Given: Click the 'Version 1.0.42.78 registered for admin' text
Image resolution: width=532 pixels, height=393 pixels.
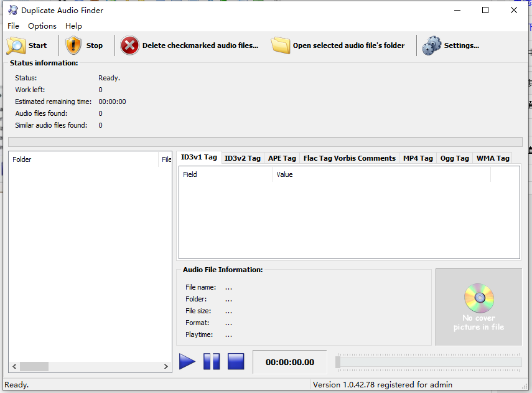Looking at the screenshot, I should pyautogui.click(x=383, y=384).
